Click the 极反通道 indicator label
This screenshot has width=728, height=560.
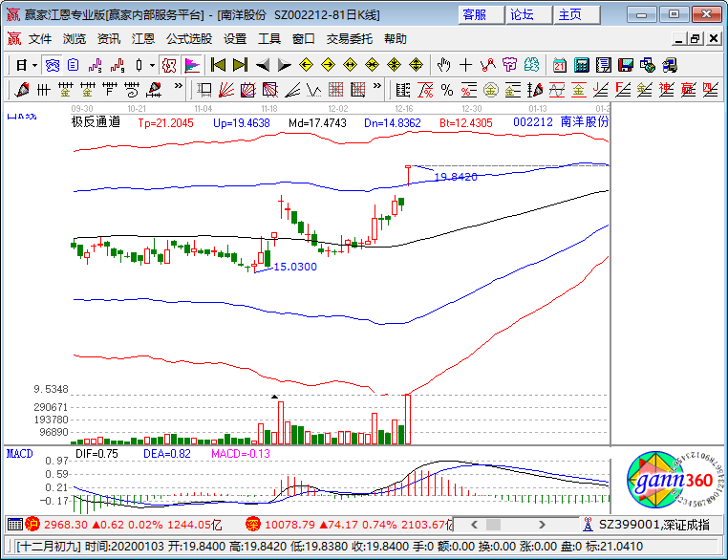click(x=96, y=122)
